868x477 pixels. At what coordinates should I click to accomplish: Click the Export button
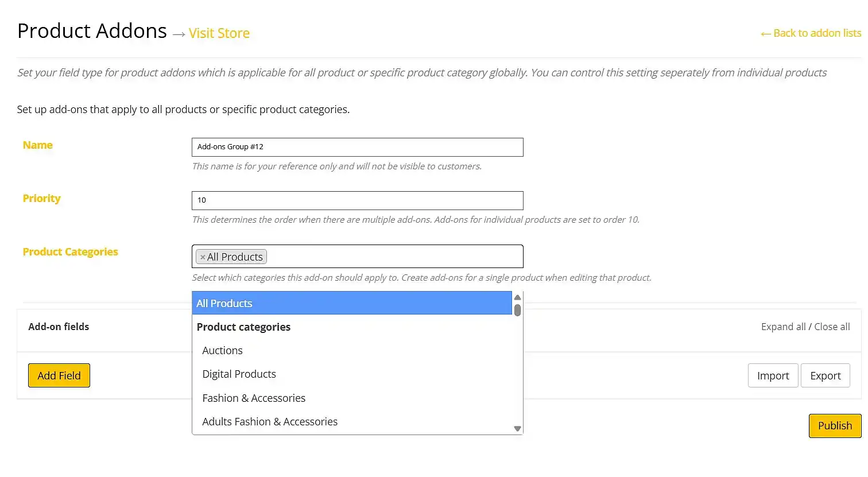pyautogui.click(x=825, y=375)
